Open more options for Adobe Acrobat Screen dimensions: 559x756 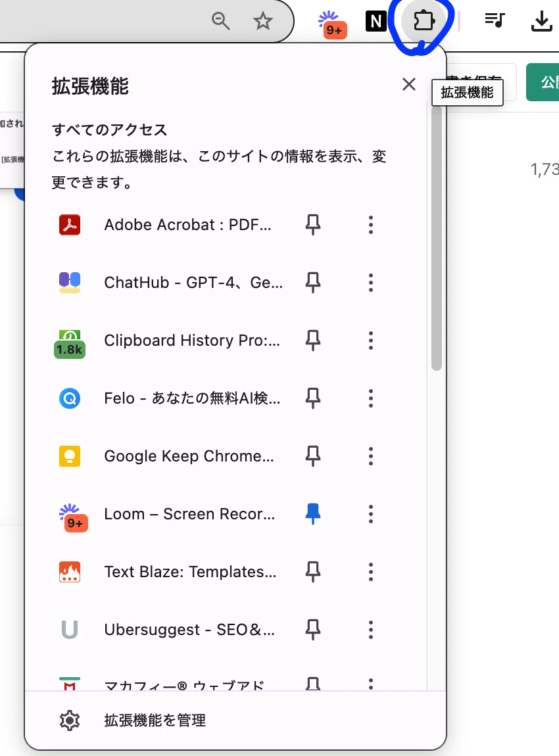tap(371, 225)
